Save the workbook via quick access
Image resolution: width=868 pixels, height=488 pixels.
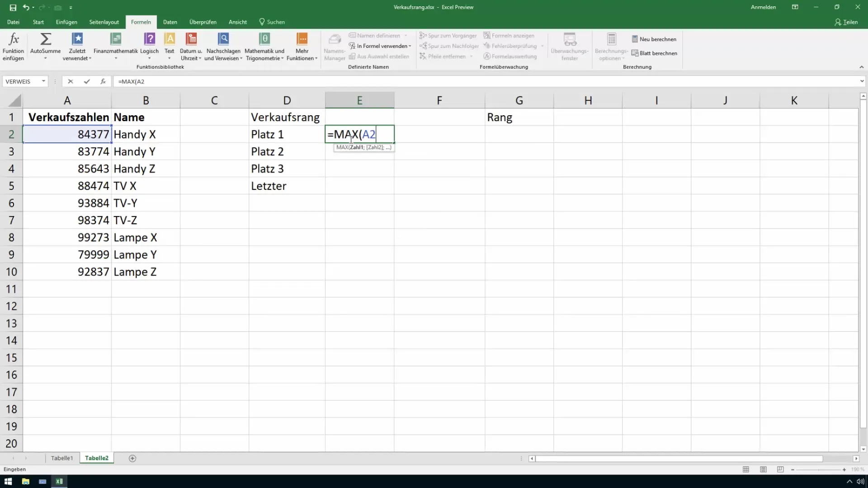(x=13, y=8)
